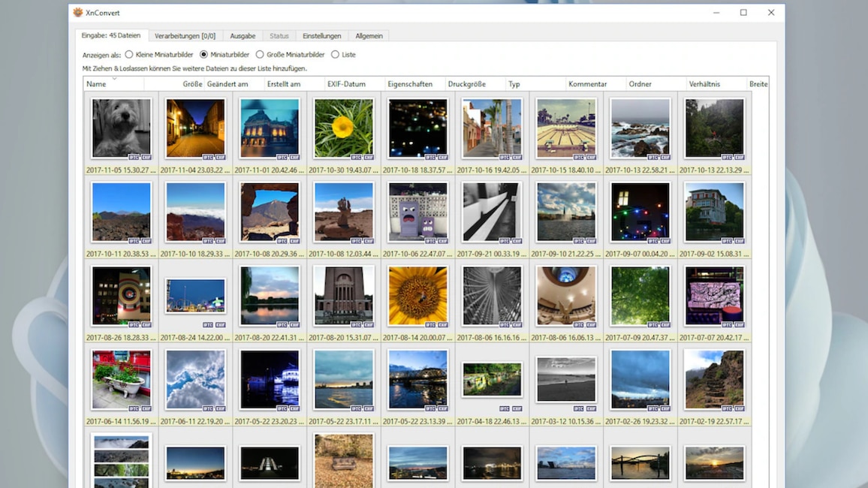
Task: Click EXIF badge on 2017-10-30 19.43.07 thumbnail
Action: click(369, 157)
